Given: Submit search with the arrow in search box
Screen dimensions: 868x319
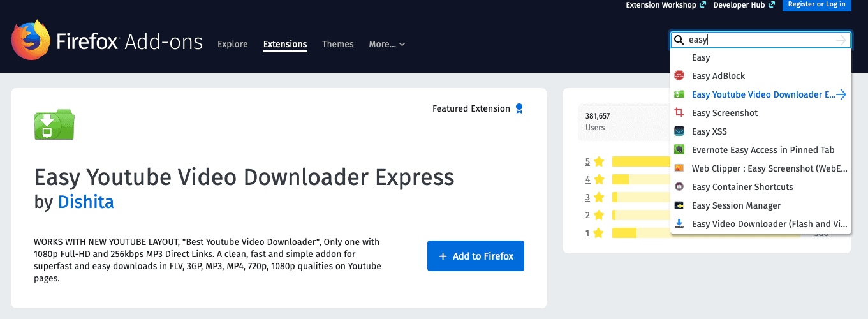Looking at the screenshot, I should click(841, 40).
